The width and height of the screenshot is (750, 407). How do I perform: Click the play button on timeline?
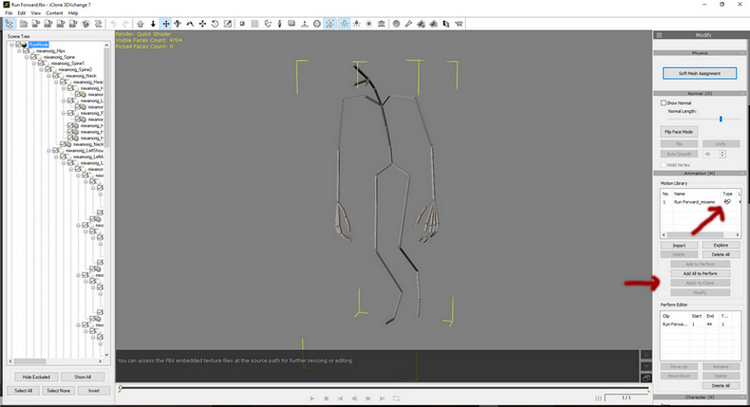point(312,398)
